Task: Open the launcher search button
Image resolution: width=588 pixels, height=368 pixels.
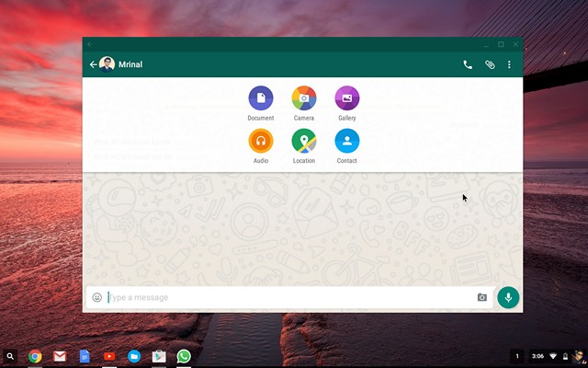Action: (x=10, y=356)
